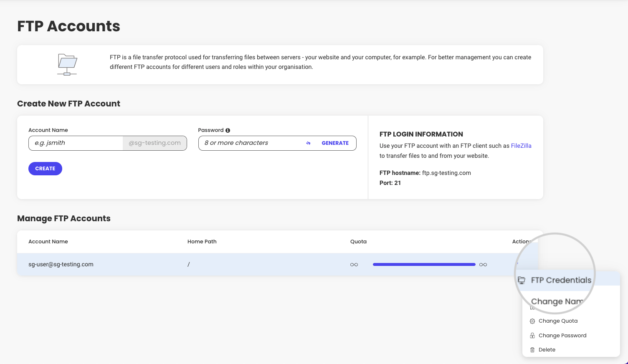
Task: Click the Create New FTP Account heading
Action: point(68,104)
